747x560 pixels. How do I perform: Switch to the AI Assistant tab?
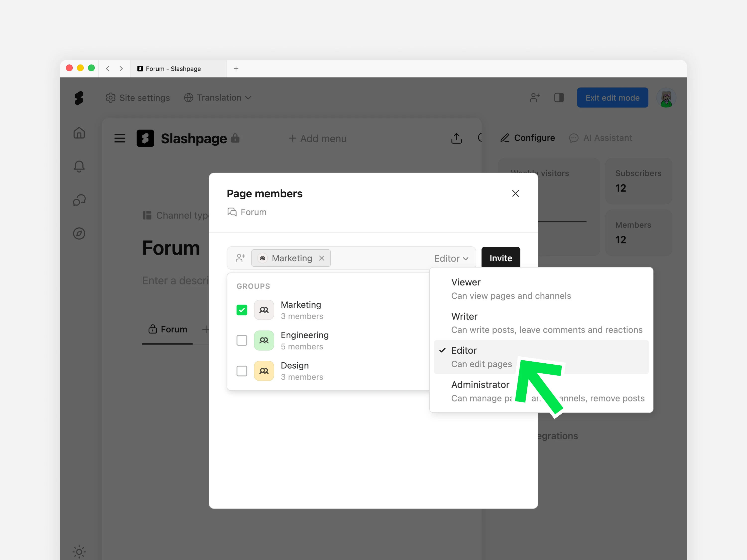[x=601, y=138]
